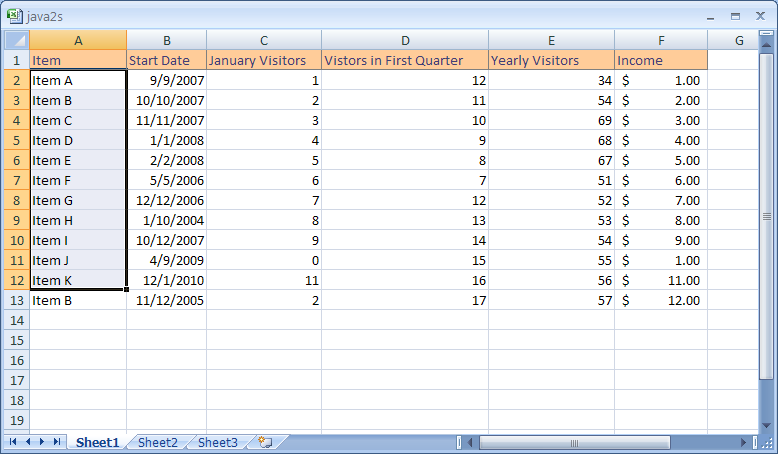Click the Excel workbook icon beside java2s
778x454 pixels.
[x=15, y=16]
